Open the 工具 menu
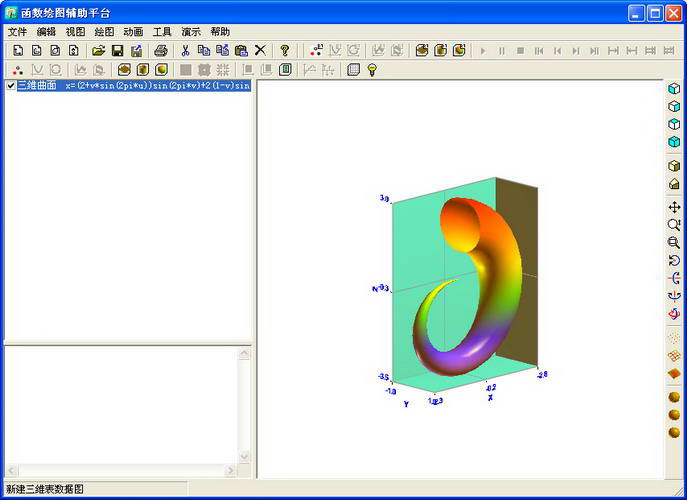687x500 pixels. (x=162, y=32)
